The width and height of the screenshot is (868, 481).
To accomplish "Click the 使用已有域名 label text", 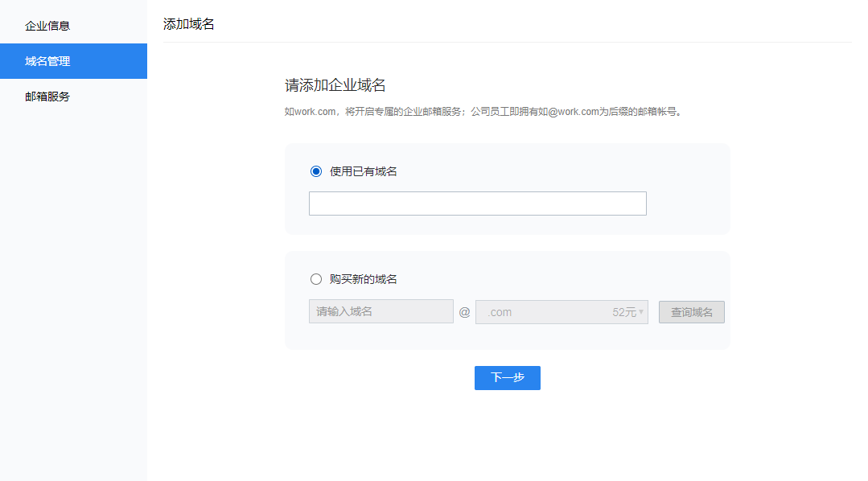I will [364, 171].
